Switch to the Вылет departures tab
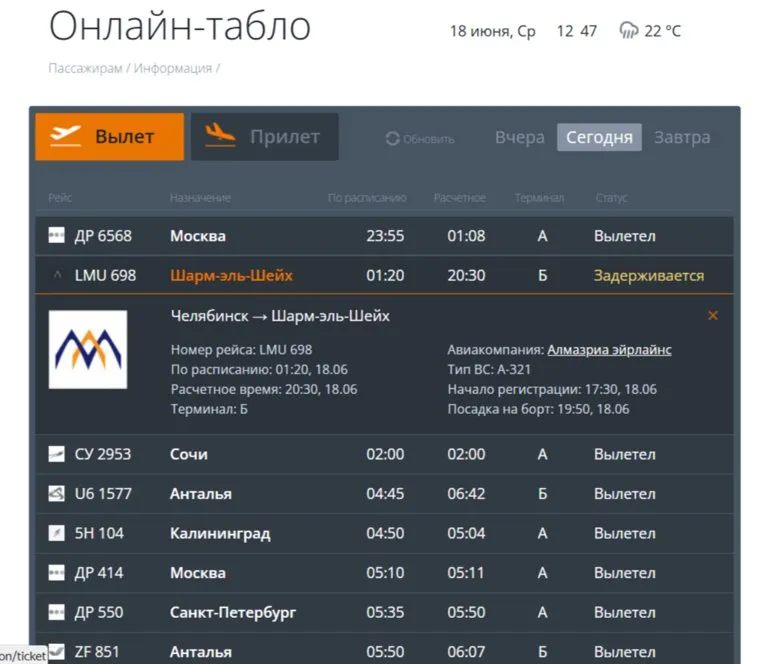Viewport: 760px width, 664px height. [x=110, y=137]
